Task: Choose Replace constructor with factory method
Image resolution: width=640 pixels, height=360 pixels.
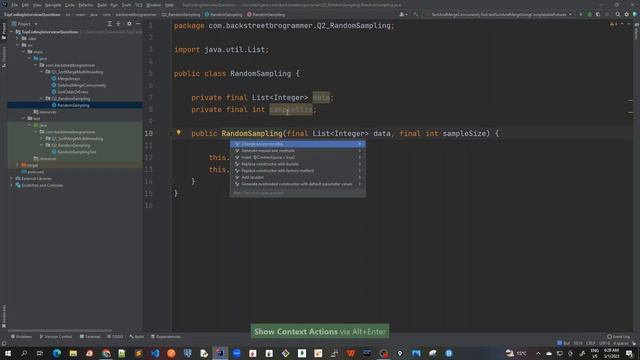Action: 298,171
